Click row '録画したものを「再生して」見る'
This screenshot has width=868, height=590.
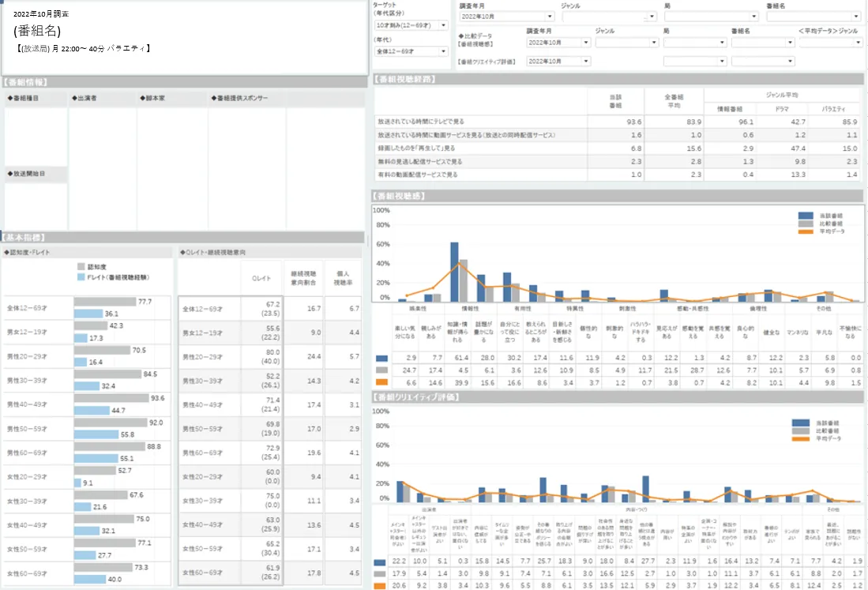tap(618, 148)
